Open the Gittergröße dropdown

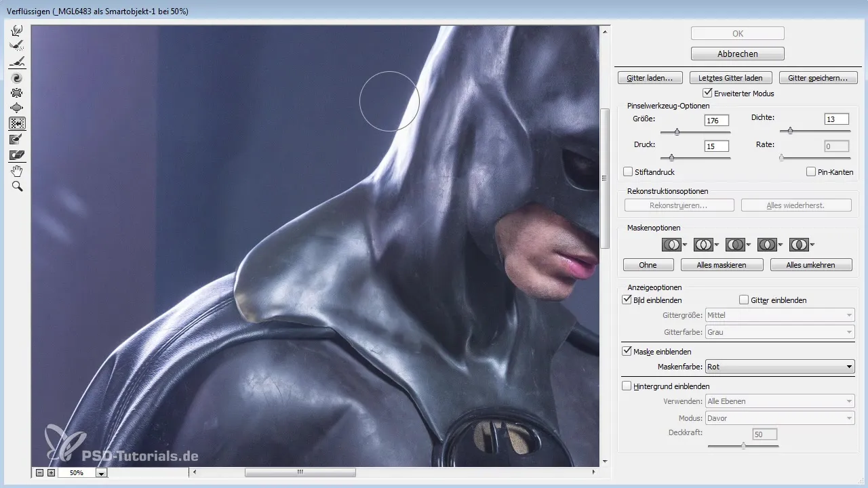coord(780,315)
